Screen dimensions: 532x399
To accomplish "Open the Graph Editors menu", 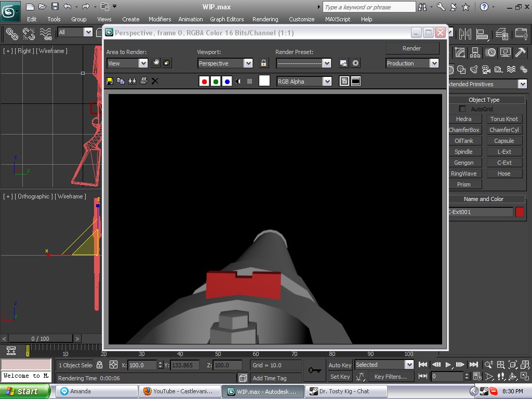I will [227, 19].
